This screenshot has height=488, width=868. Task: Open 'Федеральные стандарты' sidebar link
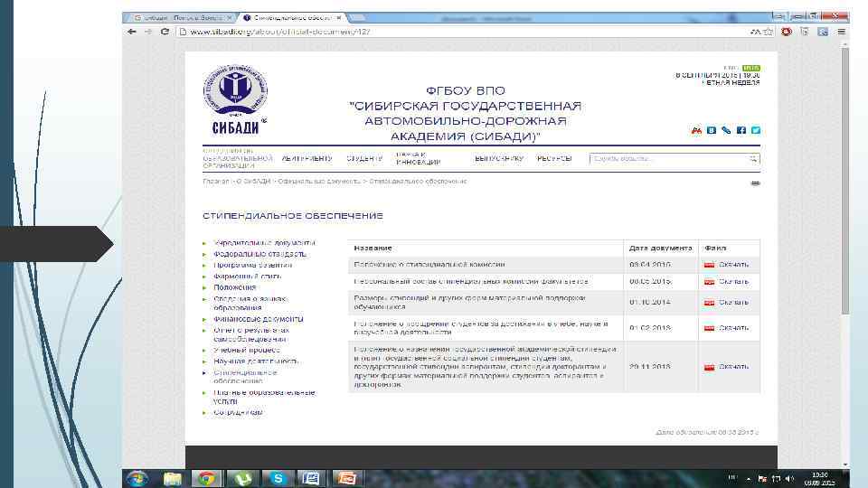point(259,254)
